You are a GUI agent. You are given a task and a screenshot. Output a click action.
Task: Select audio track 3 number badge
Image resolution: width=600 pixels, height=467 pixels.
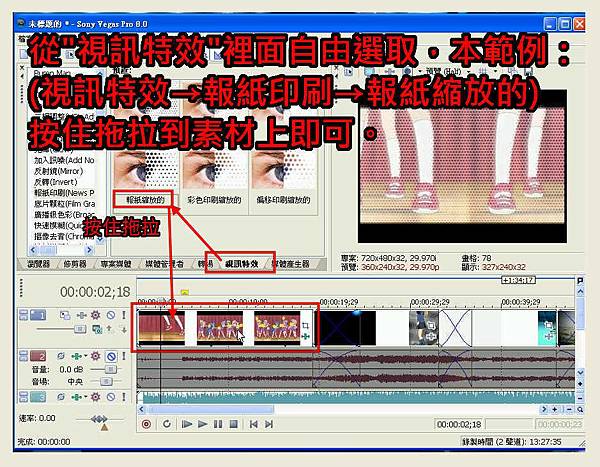pos(38,397)
